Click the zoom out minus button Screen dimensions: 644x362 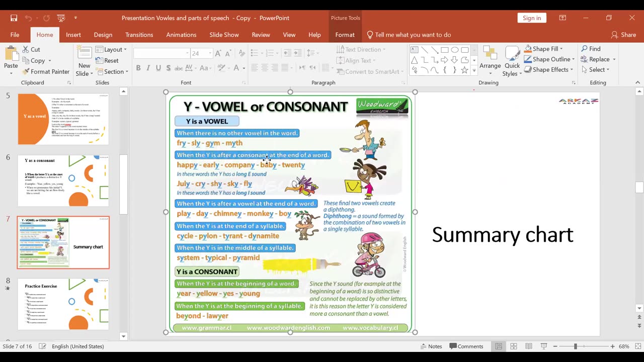pyautogui.click(x=555, y=346)
